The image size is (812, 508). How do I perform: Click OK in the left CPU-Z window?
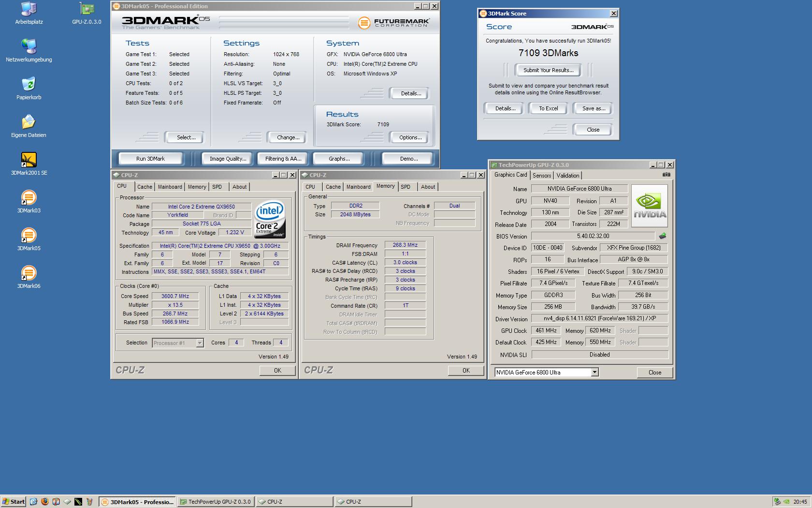click(277, 370)
